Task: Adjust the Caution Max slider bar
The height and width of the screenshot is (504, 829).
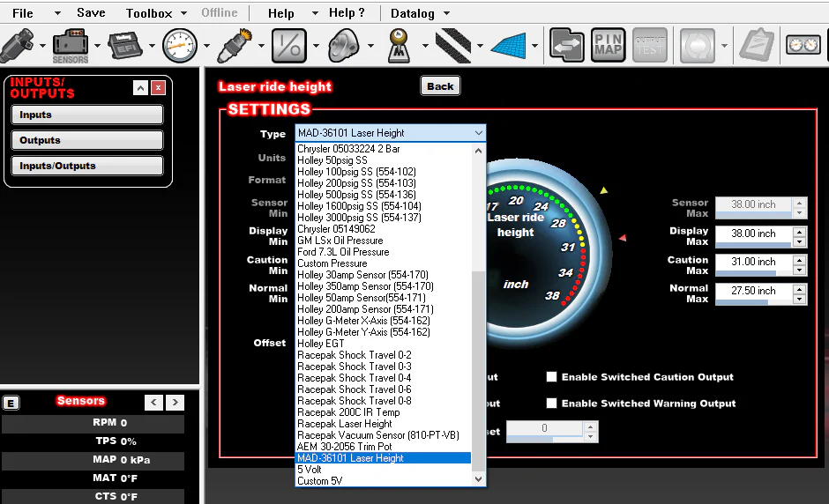Action: [x=753, y=273]
